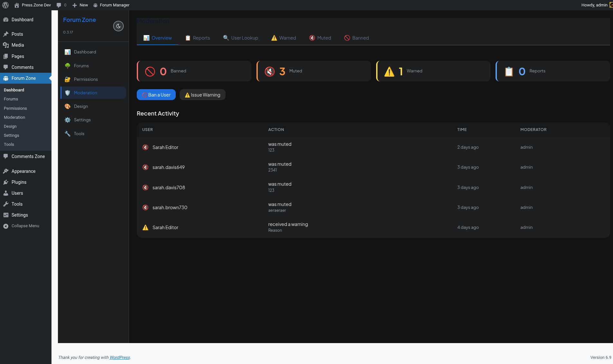
Task: Open Design palette icon in plugin sidebar
Action: click(x=68, y=107)
